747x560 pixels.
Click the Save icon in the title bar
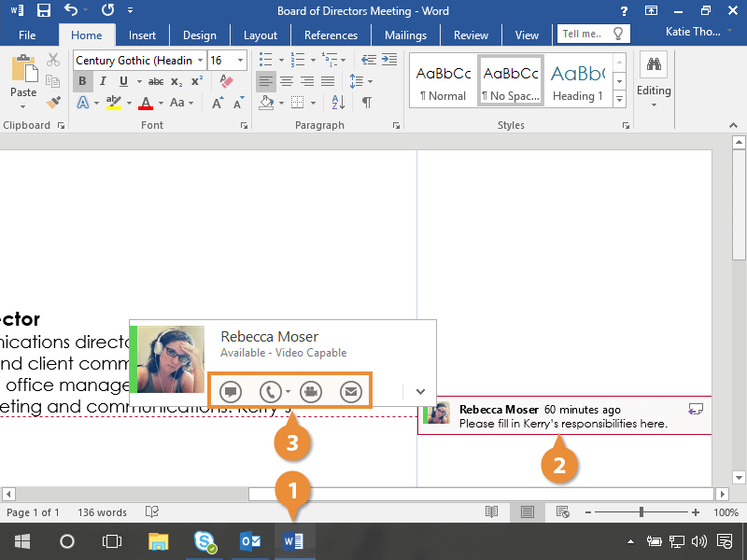pyautogui.click(x=43, y=11)
